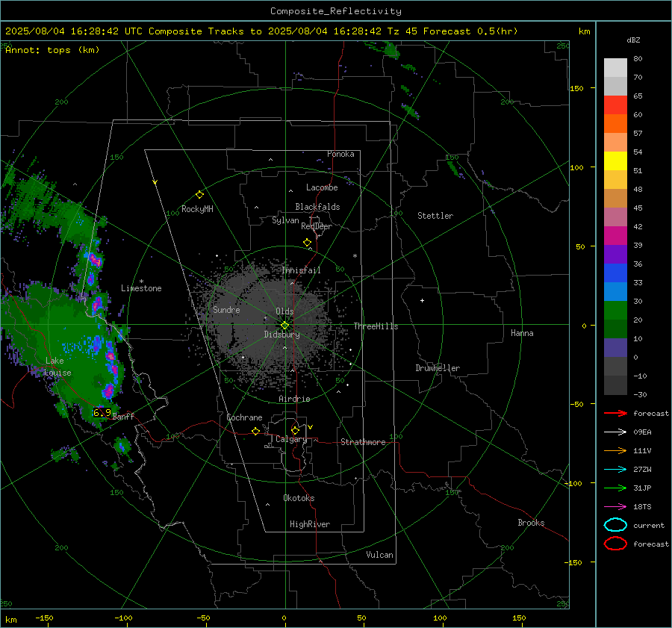Click the 6.9 storm tops annotation near Banff

pyautogui.click(x=102, y=413)
